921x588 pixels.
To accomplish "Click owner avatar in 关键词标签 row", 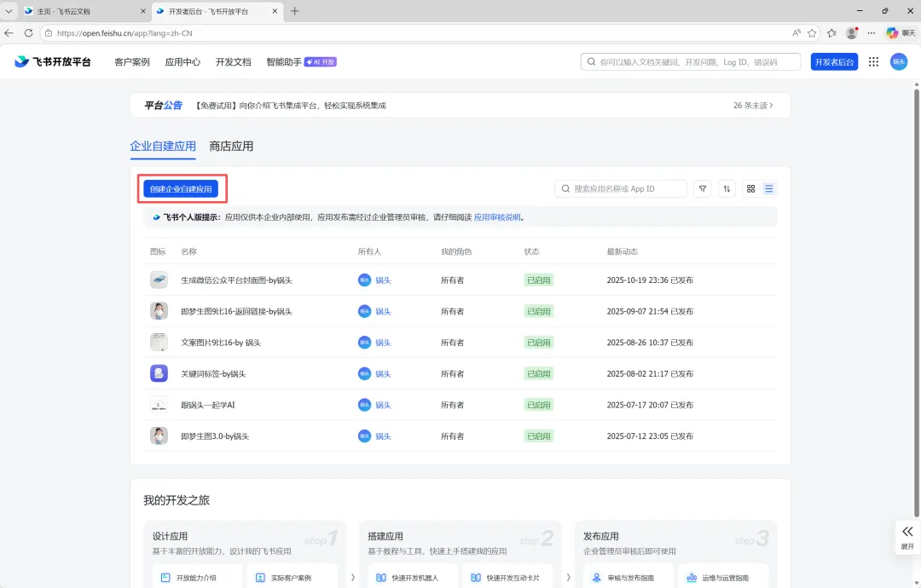I will pos(364,373).
